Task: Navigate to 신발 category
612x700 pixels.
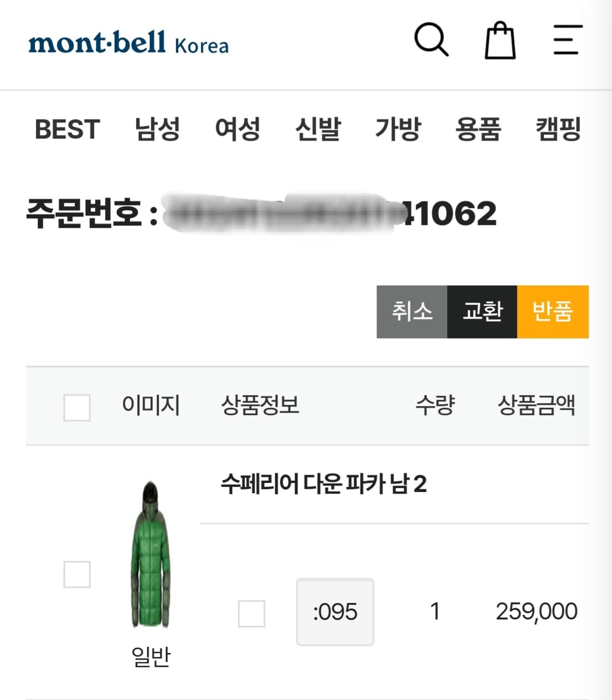Action: pyautogui.click(x=318, y=130)
